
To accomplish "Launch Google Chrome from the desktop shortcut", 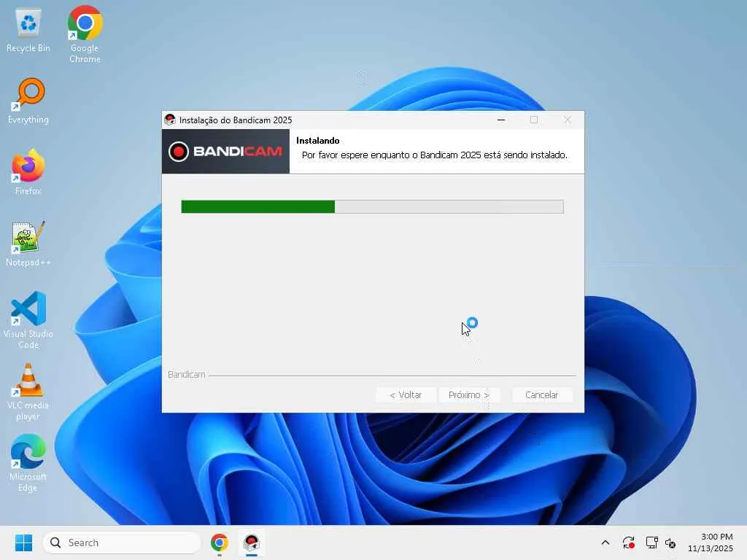I will [85, 34].
